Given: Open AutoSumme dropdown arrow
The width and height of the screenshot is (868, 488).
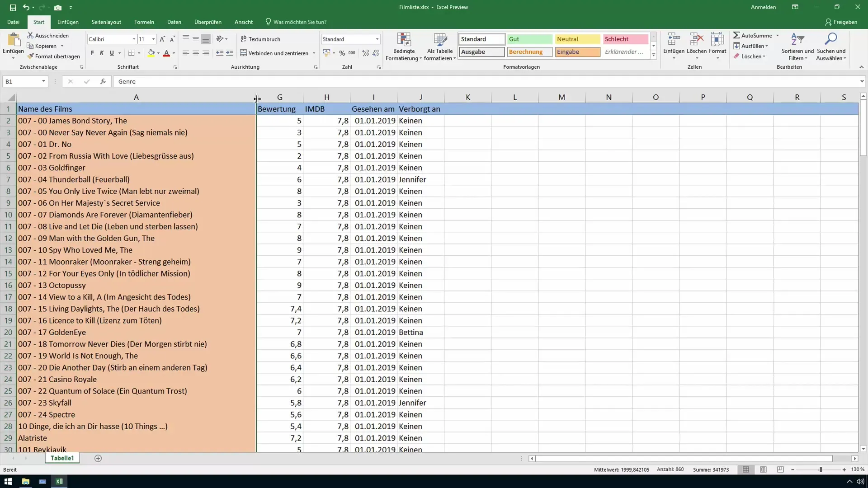Looking at the screenshot, I should click(x=778, y=35).
